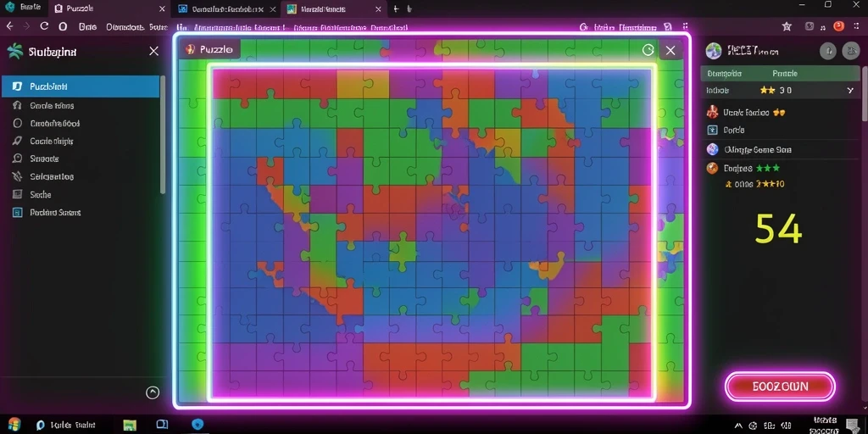Click the gray square icon in sidebar
Image resolution: width=868 pixels, height=434 pixels.
coord(17,194)
